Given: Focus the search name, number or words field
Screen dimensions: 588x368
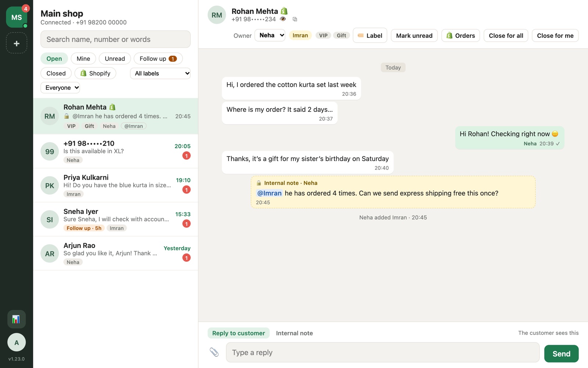Looking at the screenshot, I should click(115, 39).
